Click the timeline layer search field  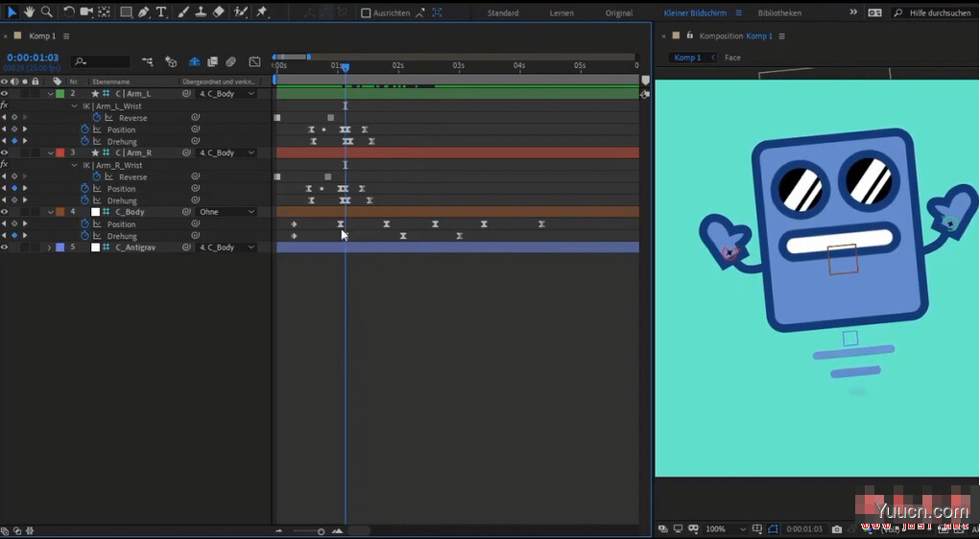point(101,61)
